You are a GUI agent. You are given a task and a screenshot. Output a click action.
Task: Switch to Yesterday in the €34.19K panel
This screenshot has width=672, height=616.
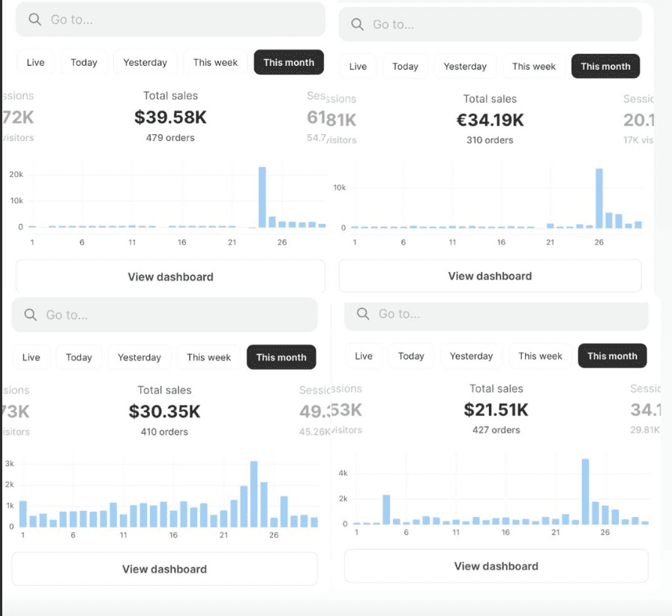coord(465,67)
